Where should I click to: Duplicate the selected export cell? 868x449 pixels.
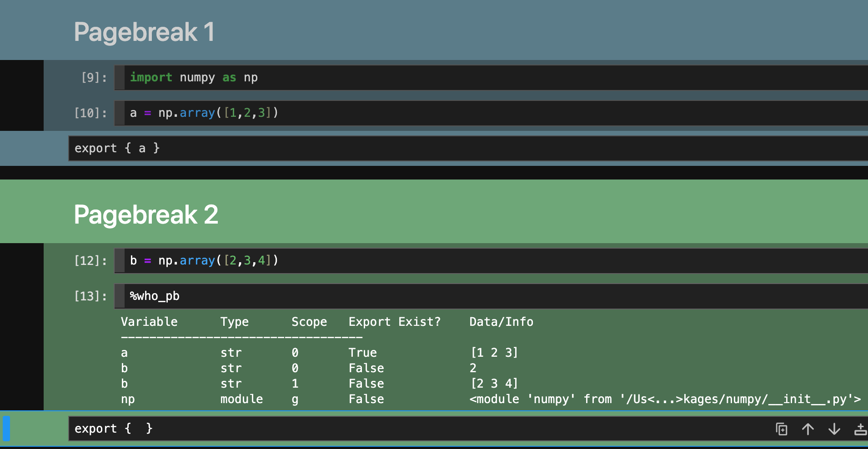pos(781,429)
